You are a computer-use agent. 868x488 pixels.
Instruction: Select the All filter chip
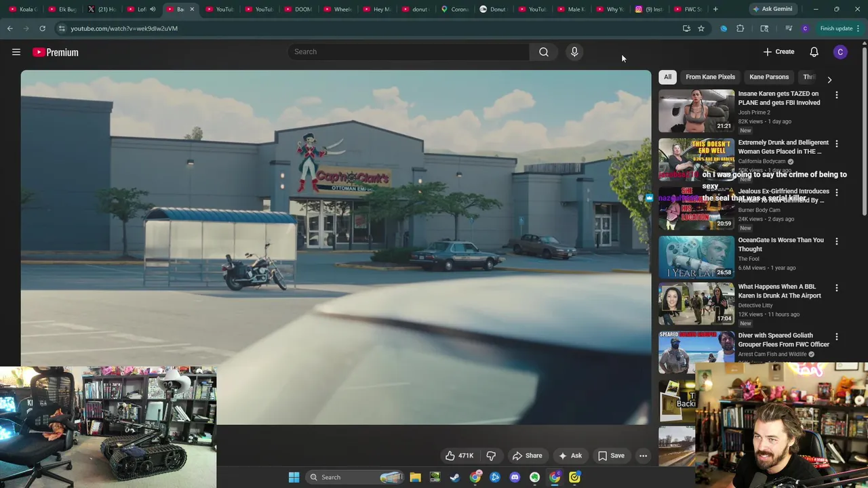point(667,77)
